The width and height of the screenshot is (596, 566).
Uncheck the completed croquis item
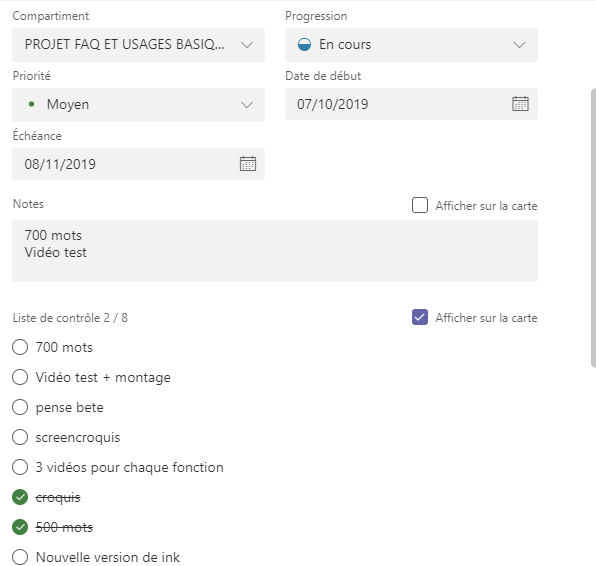[20, 497]
